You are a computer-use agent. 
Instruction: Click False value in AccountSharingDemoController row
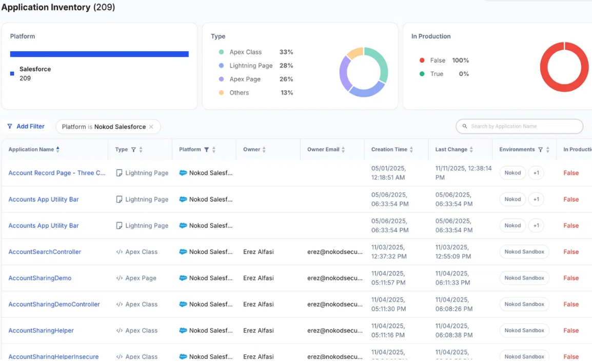coord(571,304)
